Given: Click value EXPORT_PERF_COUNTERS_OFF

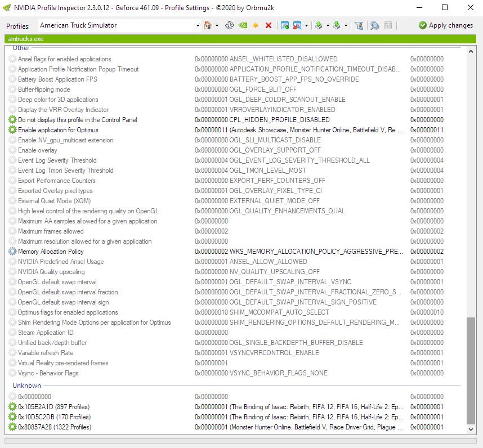Looking at the screenshot, I should pyautogui.click(x=277, y=181).
